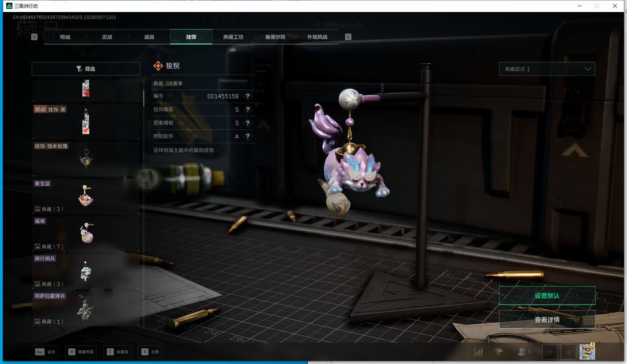Open the player avatar in bottom corner
Screen dimensions: 627x364
point(587,352)
